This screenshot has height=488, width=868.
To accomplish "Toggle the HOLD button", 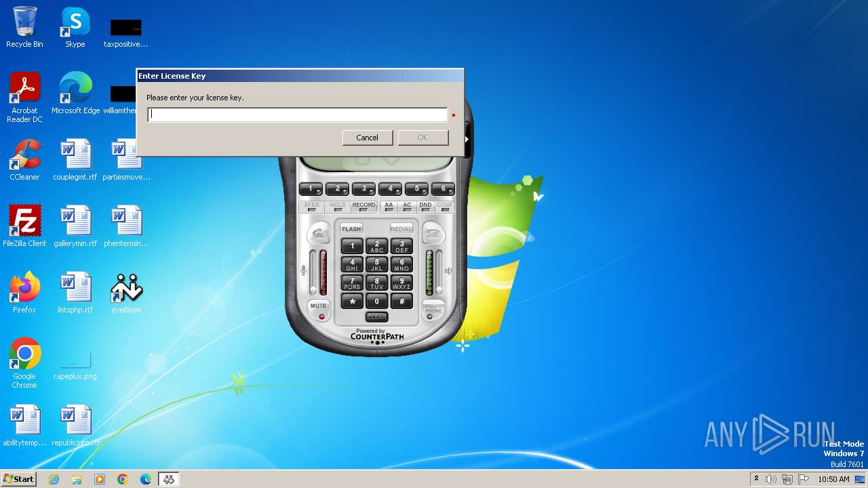I will [x=337, y=207].
